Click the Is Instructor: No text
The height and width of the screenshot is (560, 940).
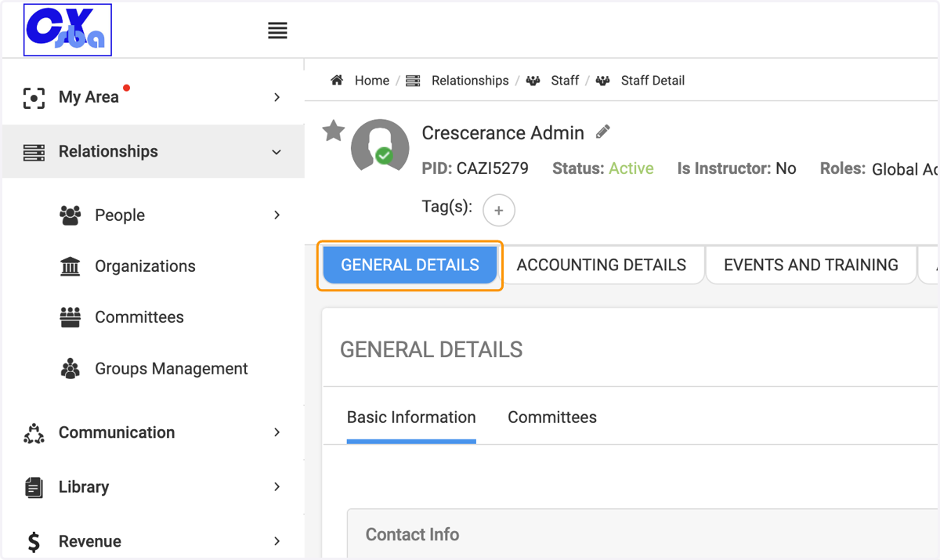tap(736, 168)
